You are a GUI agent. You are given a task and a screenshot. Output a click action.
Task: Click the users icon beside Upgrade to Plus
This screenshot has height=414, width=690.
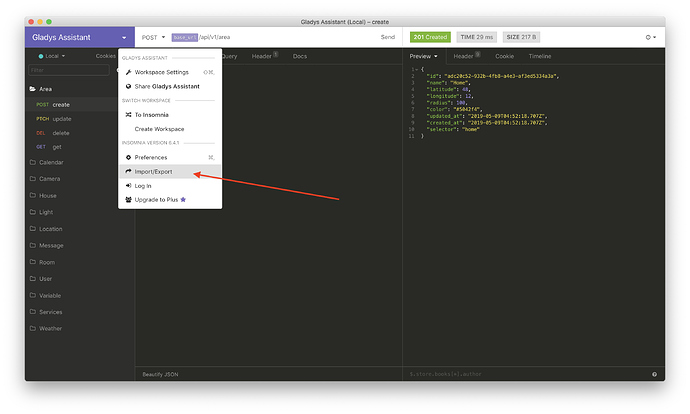point(128,200)
